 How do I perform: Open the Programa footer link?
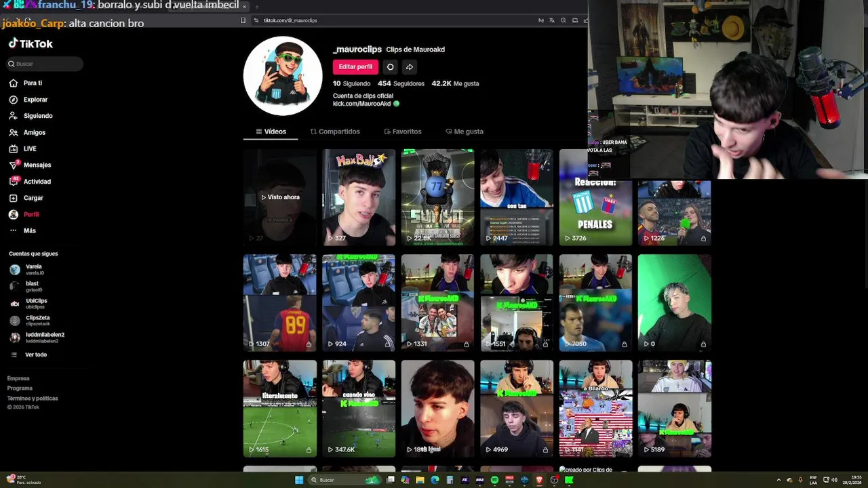pos(20,388)
